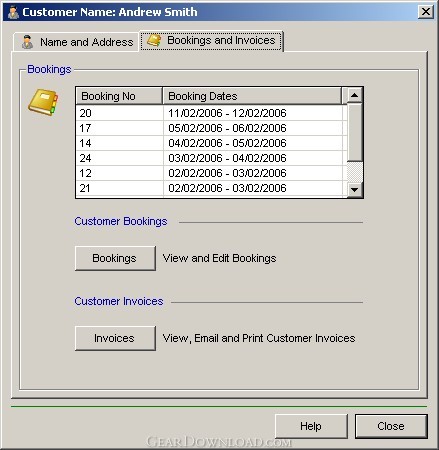Click the book icon on Bookings and Invoices tab
The image size is (439, 450).
coord(154,40)
